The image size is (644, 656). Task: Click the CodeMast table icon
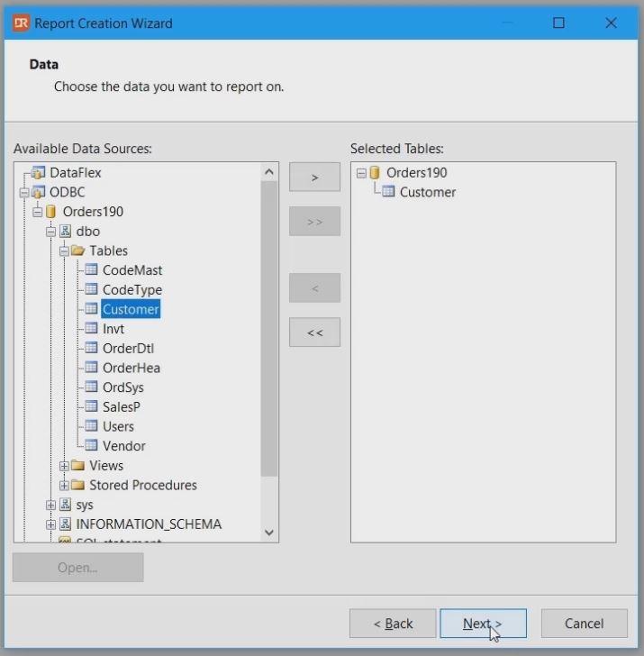[91, 270]
